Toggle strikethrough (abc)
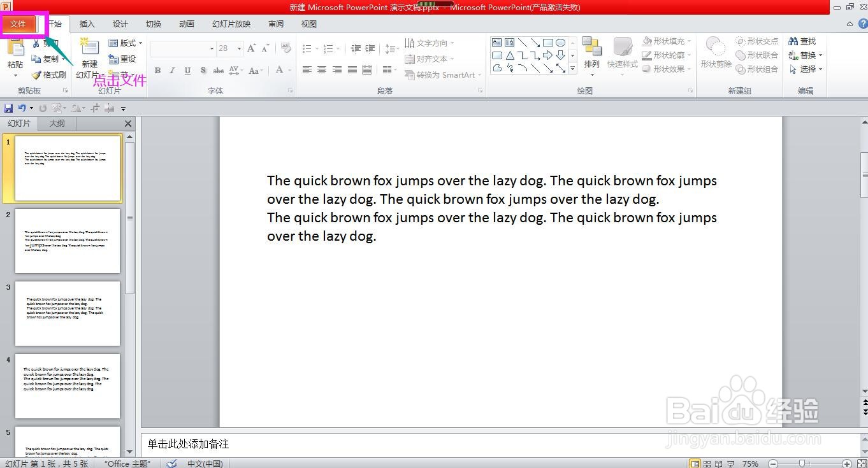This screenshot has width=868, height=468. [219, 71]
